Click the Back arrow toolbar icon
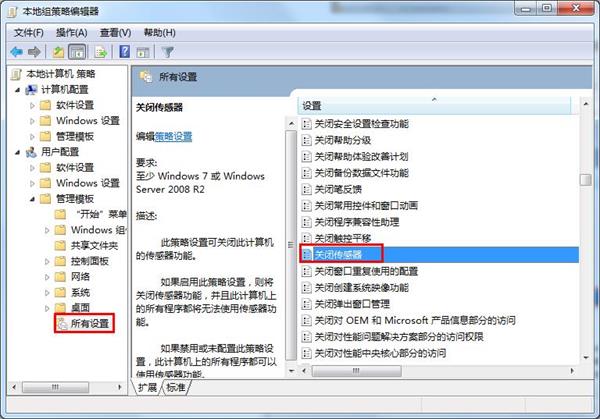The image size is (600, 419). click(x=16, y=52)
